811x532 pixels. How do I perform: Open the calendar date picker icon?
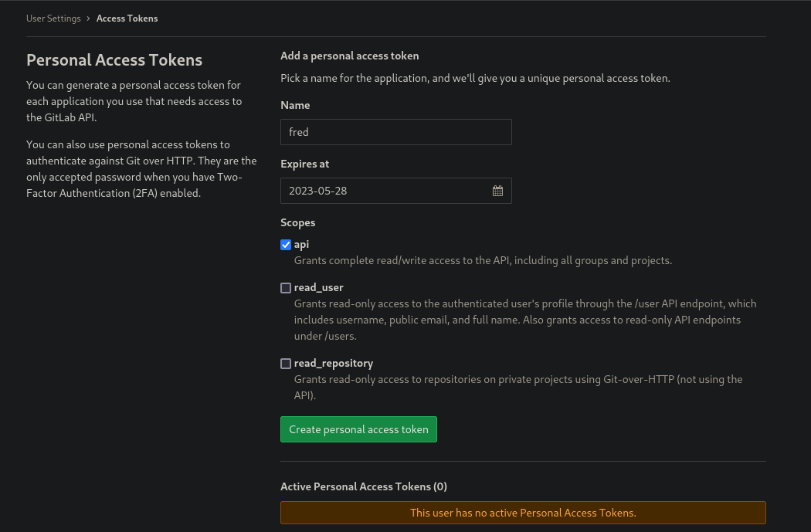[x=497, y=191]
